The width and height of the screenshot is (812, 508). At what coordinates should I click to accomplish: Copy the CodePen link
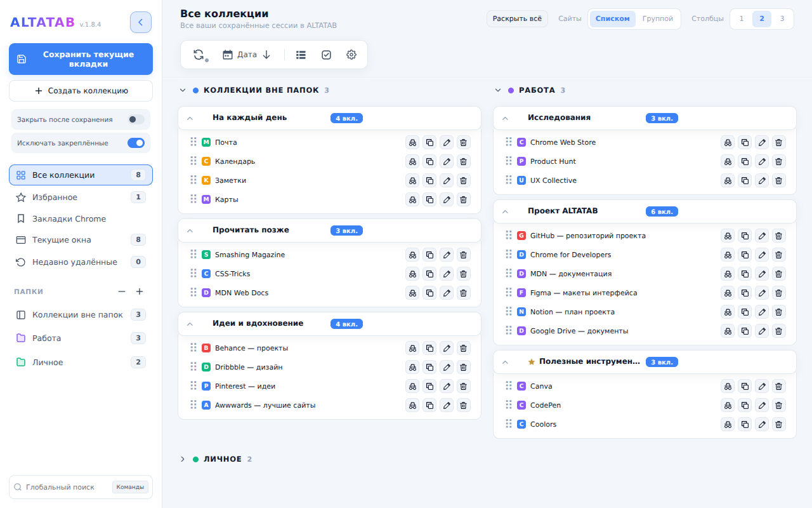[745, 405]
